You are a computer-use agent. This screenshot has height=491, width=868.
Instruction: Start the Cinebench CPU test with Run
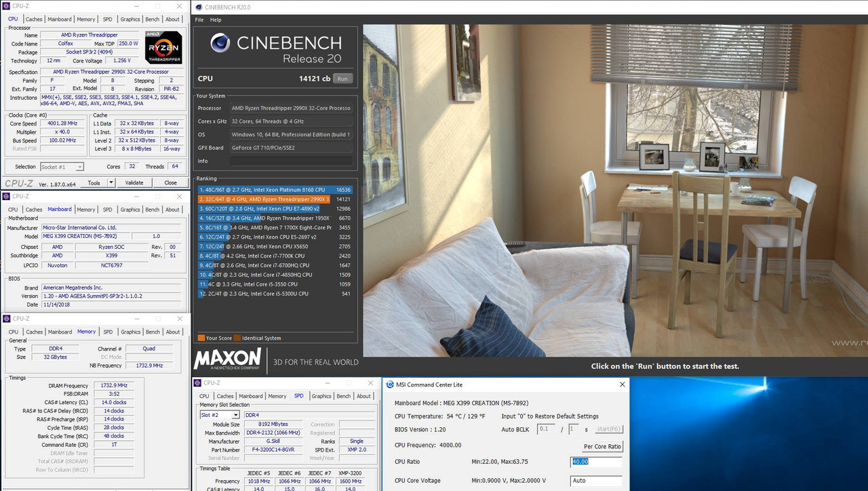tap(342, 79)
